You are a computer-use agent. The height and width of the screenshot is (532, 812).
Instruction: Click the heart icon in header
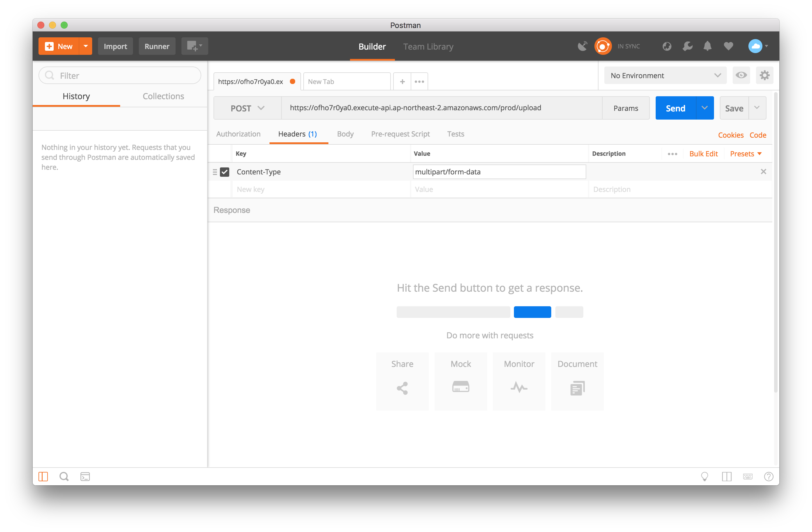pos(728,46)
